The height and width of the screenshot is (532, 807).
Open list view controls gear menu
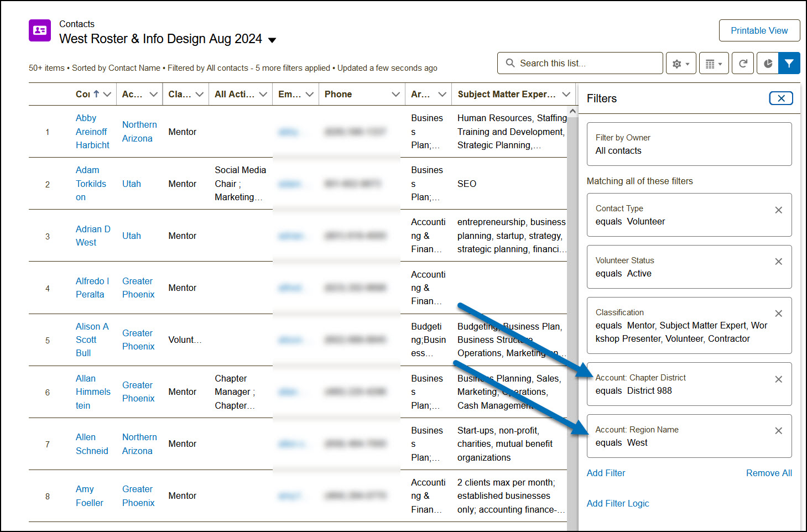680,64
